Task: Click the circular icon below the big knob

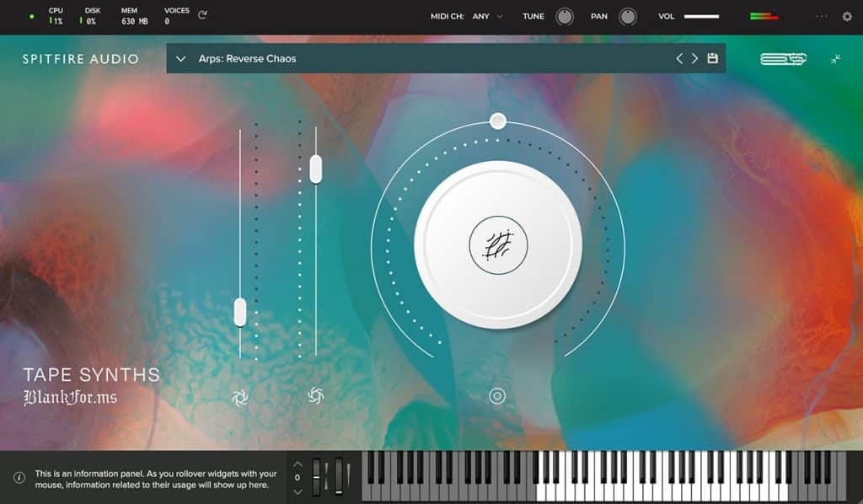Action: click(497, 396)
